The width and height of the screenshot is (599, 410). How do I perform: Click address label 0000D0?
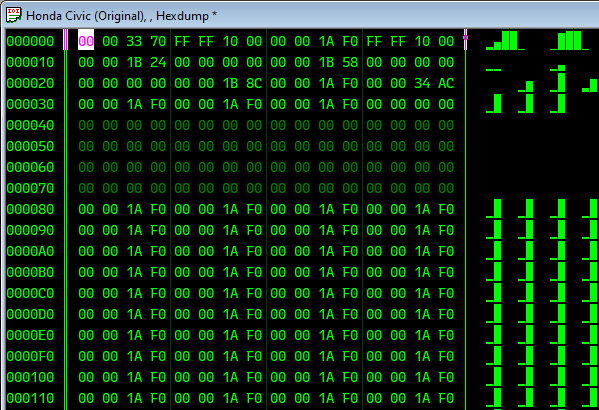(30, 314)
